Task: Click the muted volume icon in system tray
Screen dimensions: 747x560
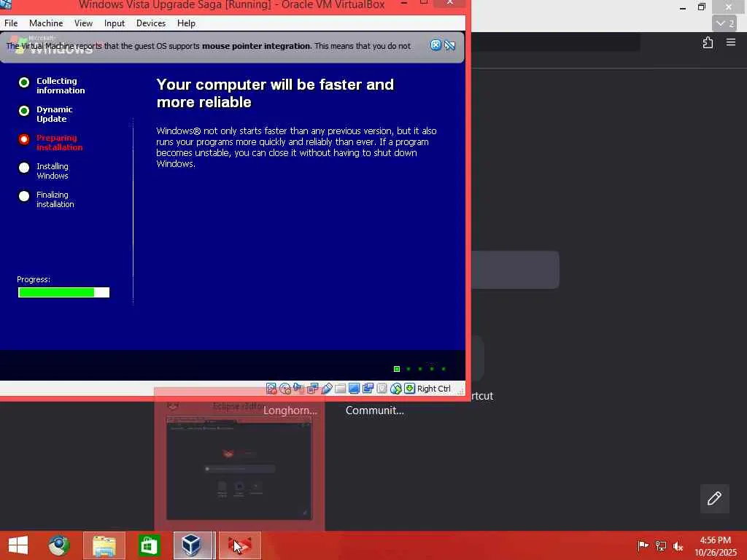Action: tap(678, 545)
